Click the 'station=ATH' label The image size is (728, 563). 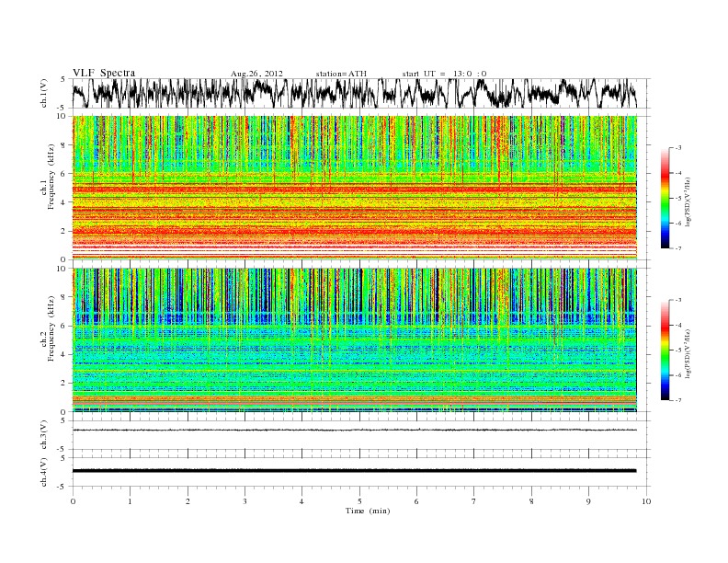tap(341, 74)
